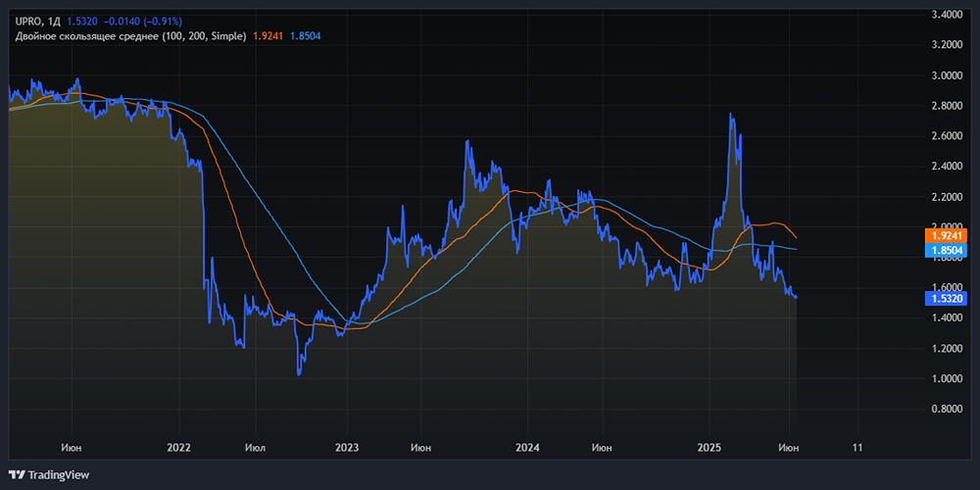Click the blue 1.8504 value in legend
Image resolution: width=980 pixels, height=490 pixels.
pos(306,36)
